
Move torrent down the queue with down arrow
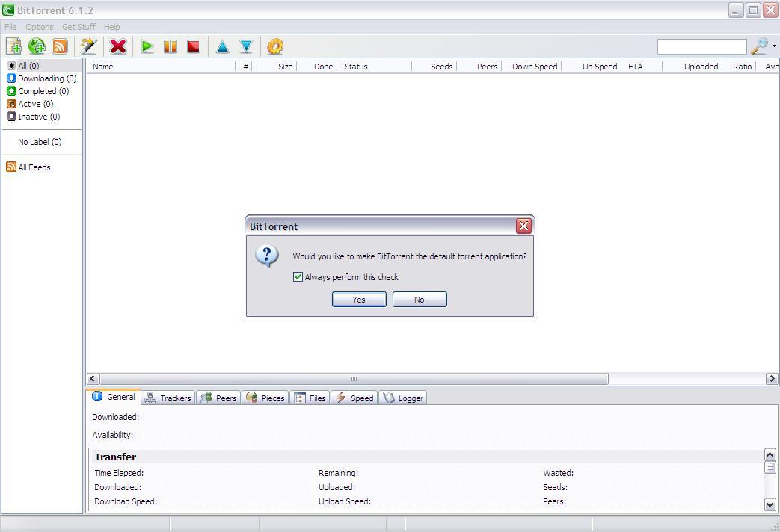click(x=246, y=47)
